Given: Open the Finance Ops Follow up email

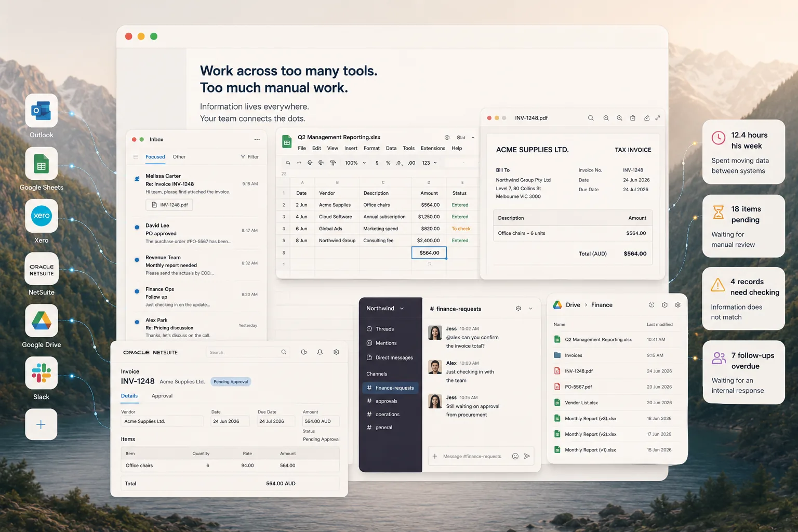Looking at the screenshot, I should tap(196, 297).
